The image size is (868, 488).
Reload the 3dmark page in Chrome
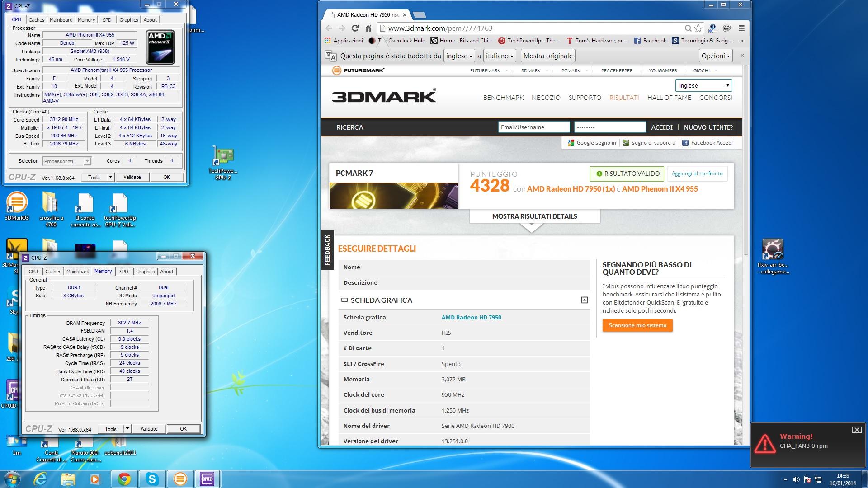point(355,28)
